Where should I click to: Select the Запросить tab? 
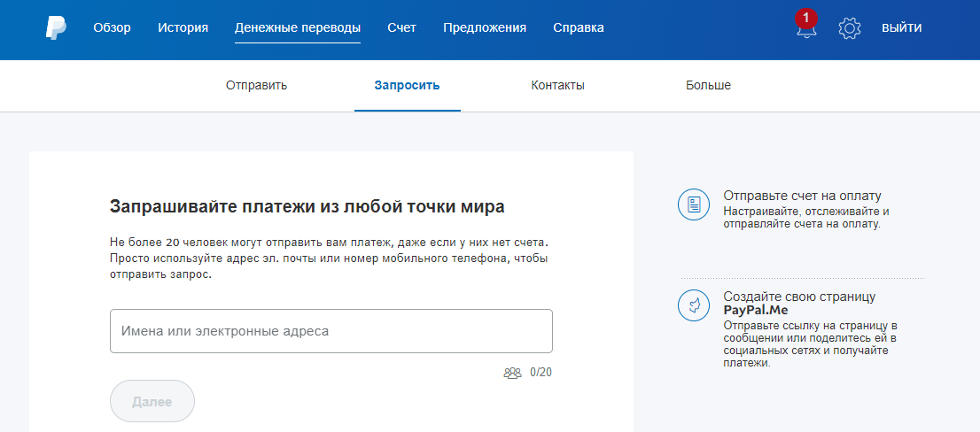(408, 86)
